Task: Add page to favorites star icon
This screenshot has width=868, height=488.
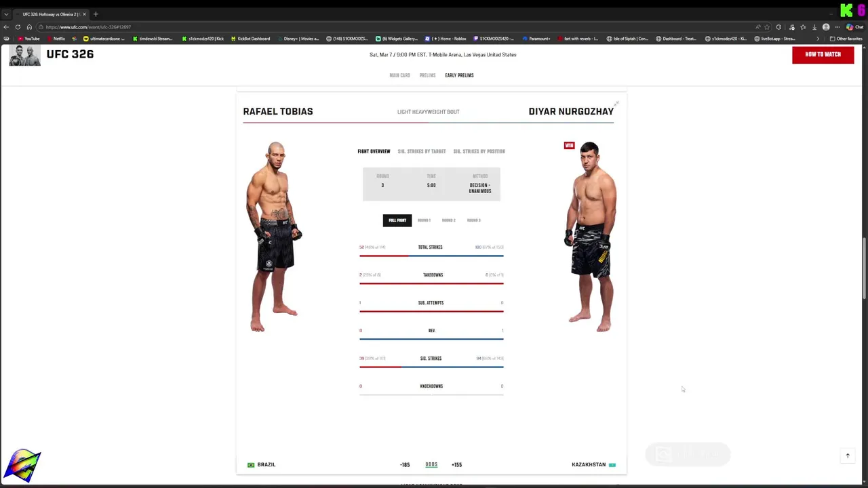Action: pos(767,27)
